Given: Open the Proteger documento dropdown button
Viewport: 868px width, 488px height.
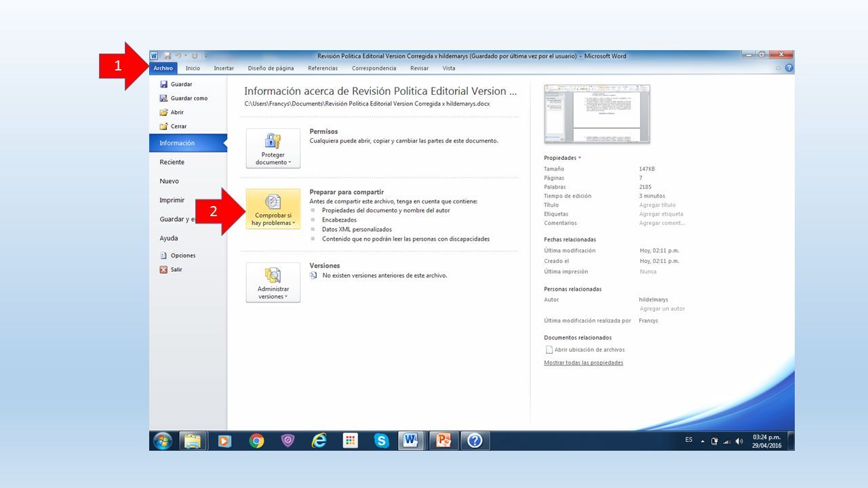Looking at the screenshot, I should [273, 148].
